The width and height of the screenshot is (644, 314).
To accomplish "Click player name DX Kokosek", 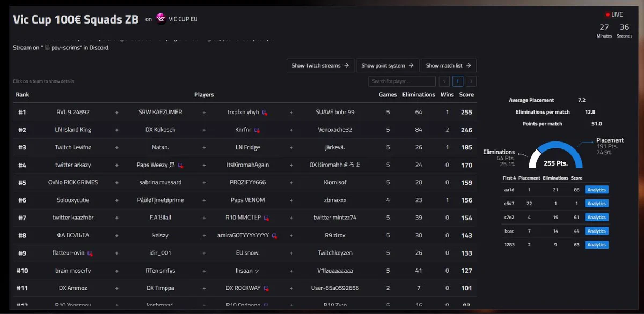I will (160, 130).
